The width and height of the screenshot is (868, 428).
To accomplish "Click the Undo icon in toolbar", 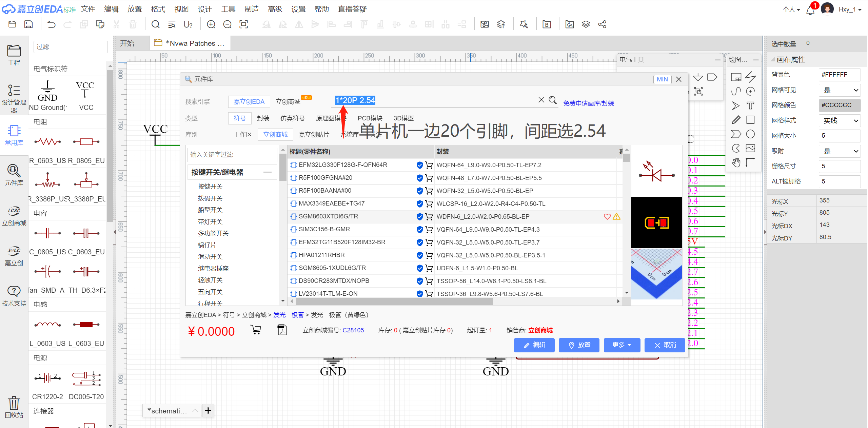I will pyautogui.click(x=51, y=24).
